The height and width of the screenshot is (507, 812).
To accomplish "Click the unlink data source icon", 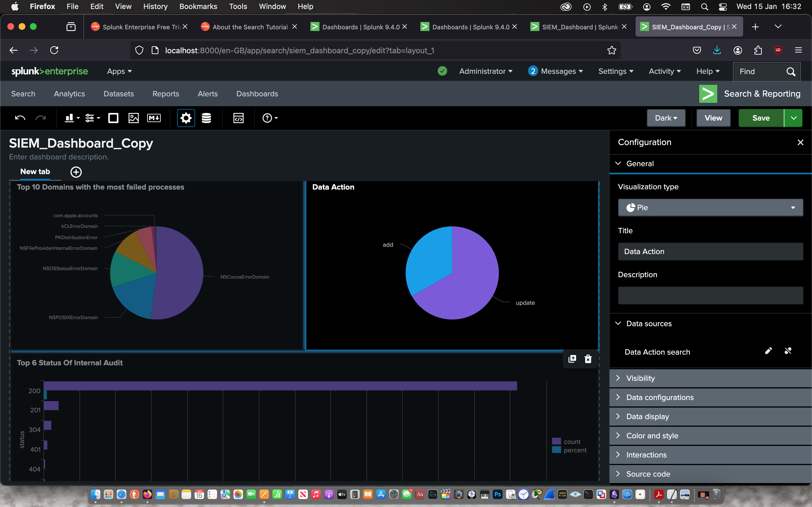I will tap(788, 351).
